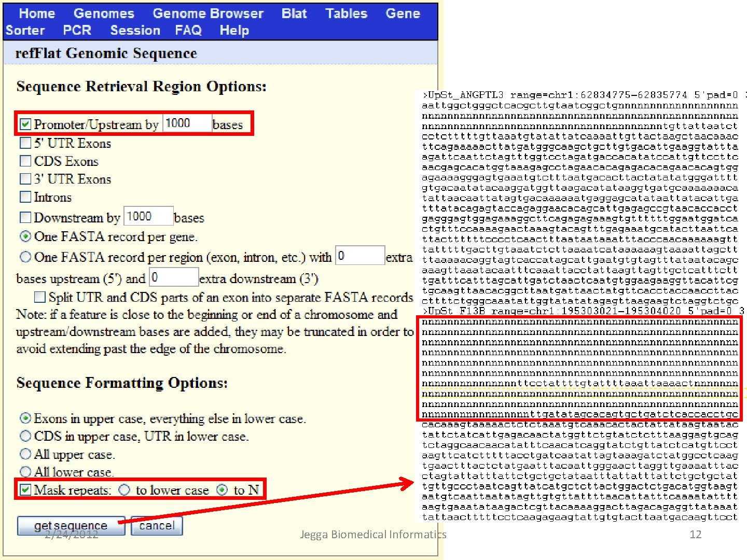Click the Sequence Formatting Options heading
Viewport: 747px width, 560px height.
[122, 383]
